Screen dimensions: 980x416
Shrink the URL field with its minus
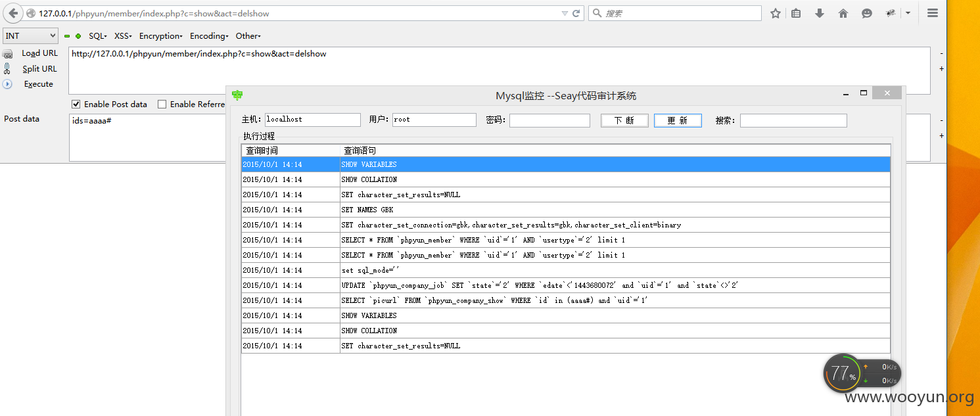click(942, 53)
